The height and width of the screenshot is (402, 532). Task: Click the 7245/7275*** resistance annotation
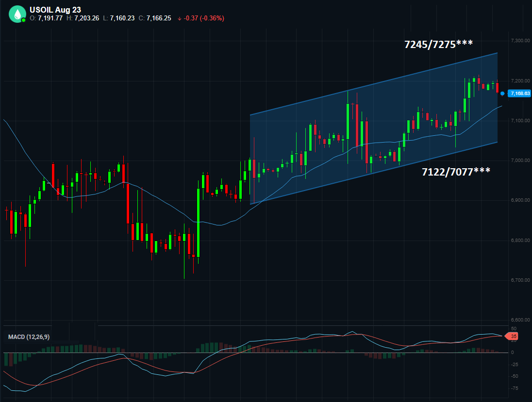pyautogui.click(x=438, y=44)
